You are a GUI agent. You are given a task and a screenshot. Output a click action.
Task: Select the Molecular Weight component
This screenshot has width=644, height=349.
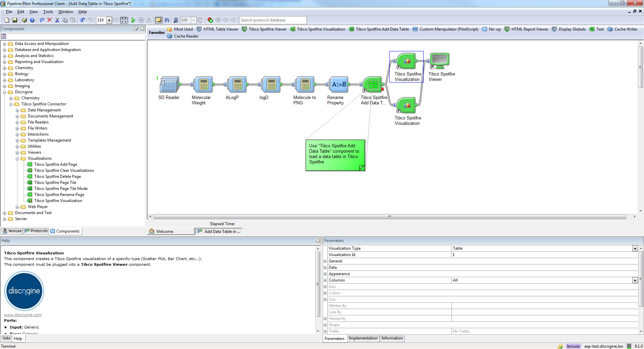[203, 85]
